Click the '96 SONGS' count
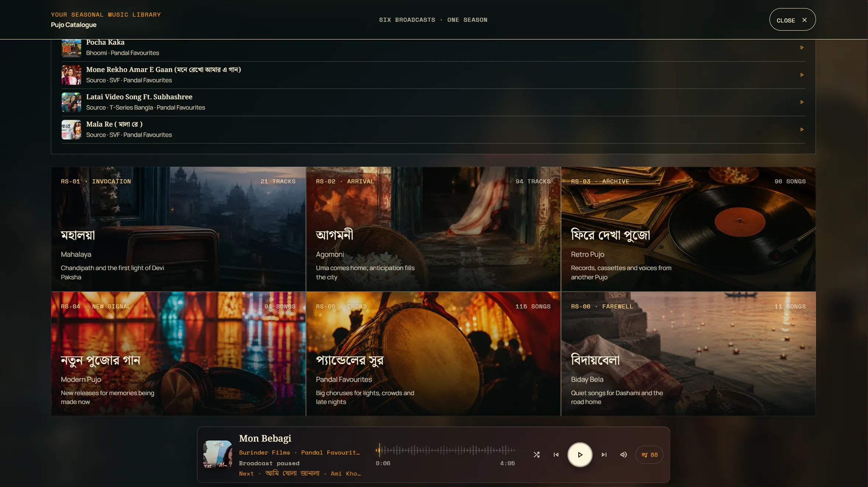The height and width of the screenshot is (487, 868). click(x=790, y=182)
